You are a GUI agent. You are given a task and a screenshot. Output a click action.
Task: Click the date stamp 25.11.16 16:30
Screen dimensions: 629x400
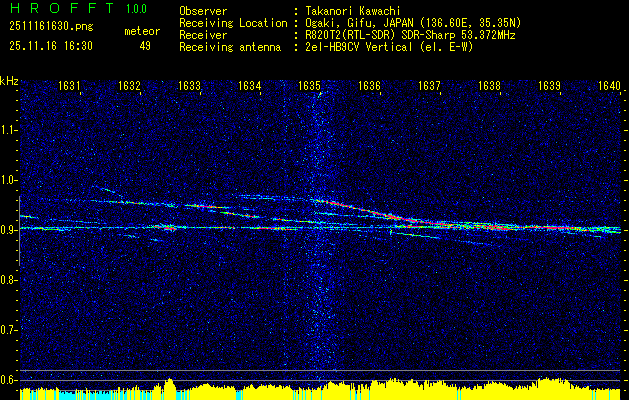point(51,46)
